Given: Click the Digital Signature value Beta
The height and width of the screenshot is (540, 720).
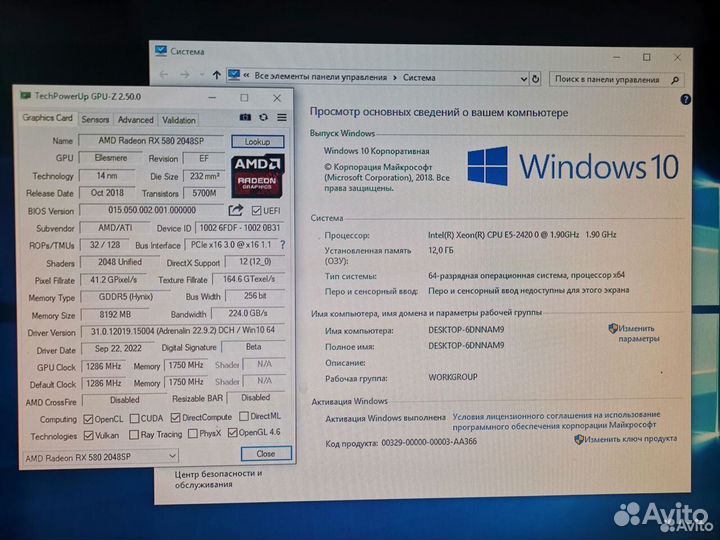Looking at the screenshot, I should coord(253,347).
